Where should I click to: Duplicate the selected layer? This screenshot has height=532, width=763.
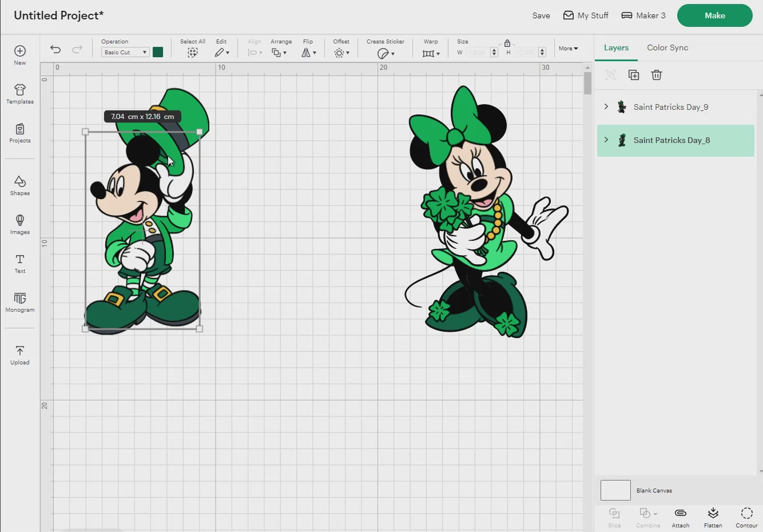coord(634,75)
